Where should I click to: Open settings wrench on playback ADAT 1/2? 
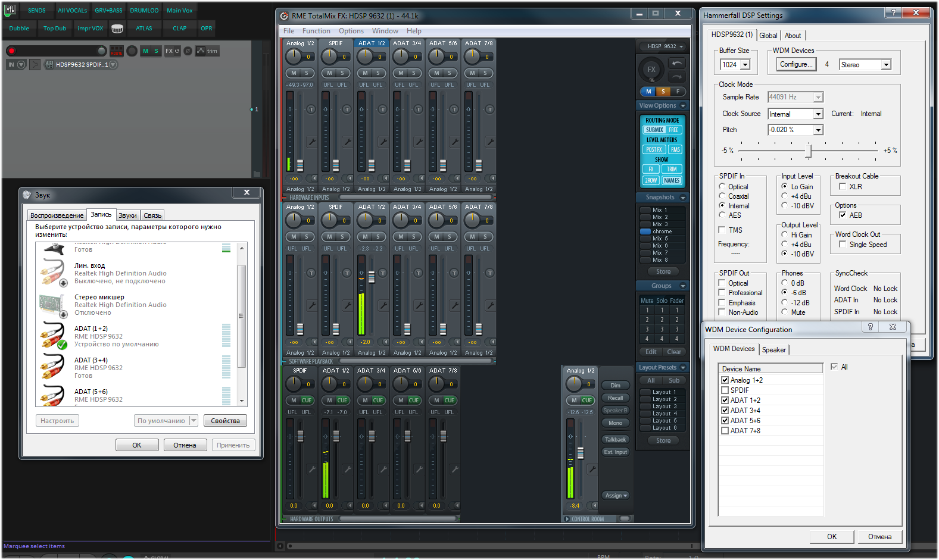382,305
